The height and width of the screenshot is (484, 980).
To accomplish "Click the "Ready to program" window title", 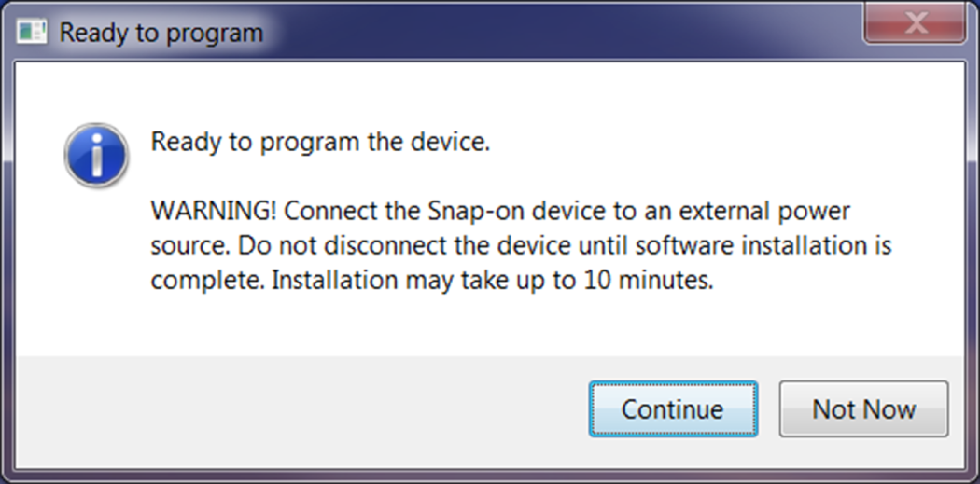I will click(161, 34).
